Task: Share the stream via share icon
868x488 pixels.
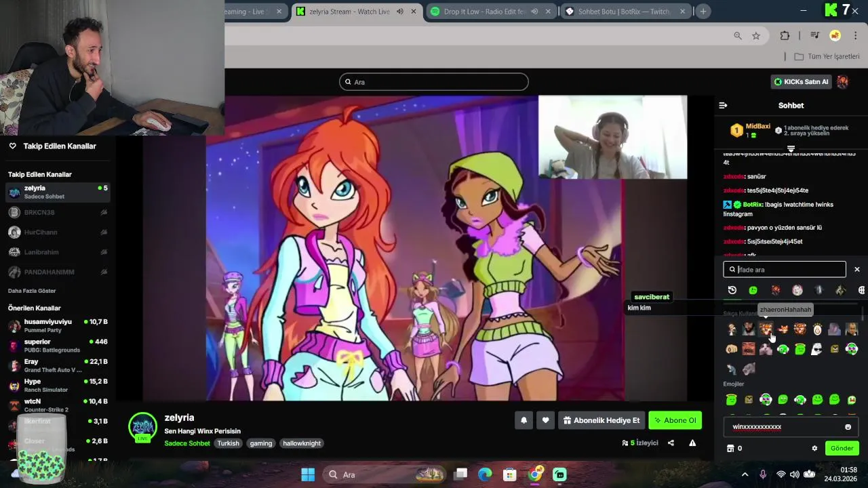Action: pos(671,443)
